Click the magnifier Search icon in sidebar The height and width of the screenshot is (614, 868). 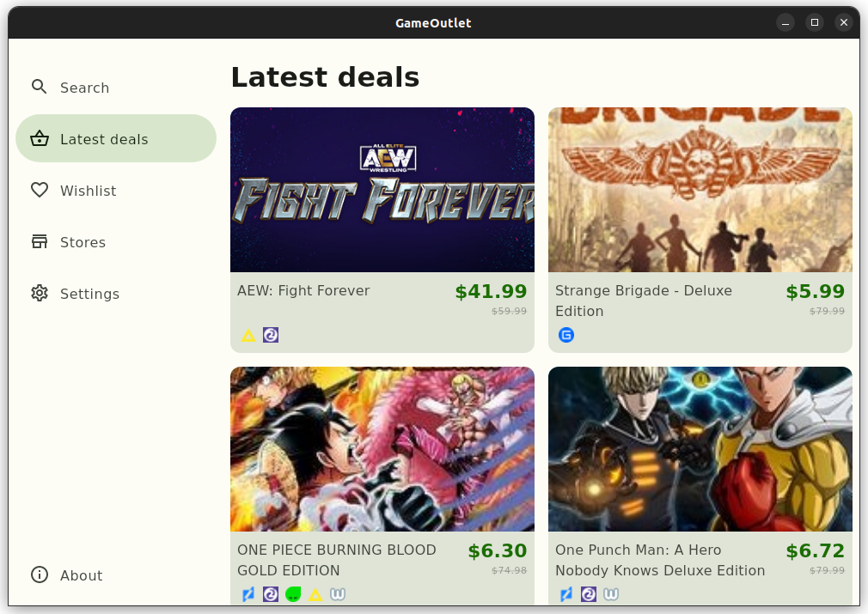click(39, 87)
